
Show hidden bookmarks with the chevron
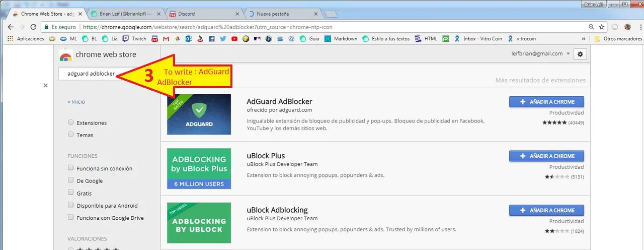pos(584,38)
